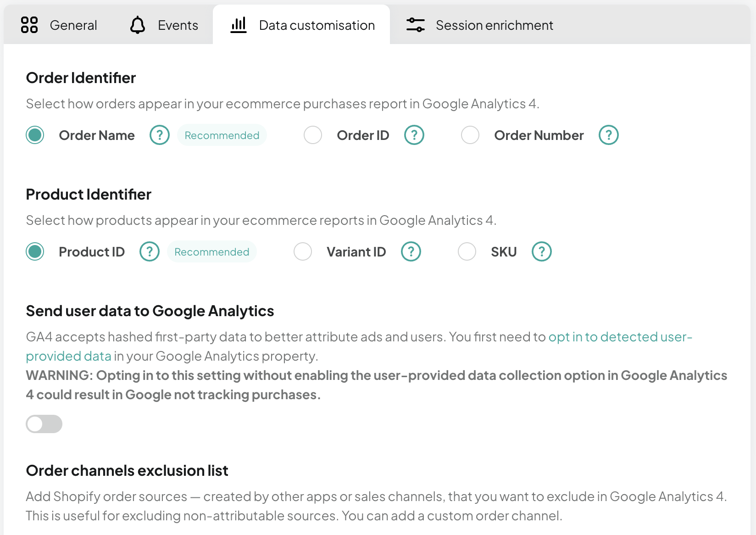Click the Data customisation bar chart icon

[239, 25]
